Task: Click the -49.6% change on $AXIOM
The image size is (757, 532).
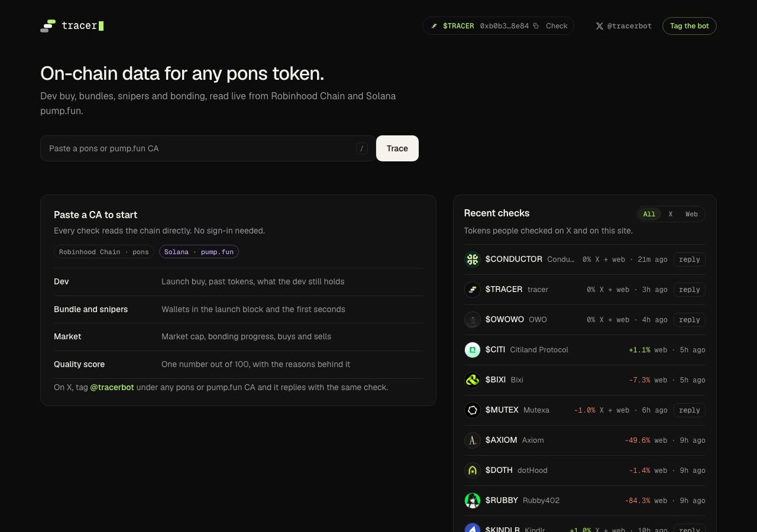Action: click(638, 440)
